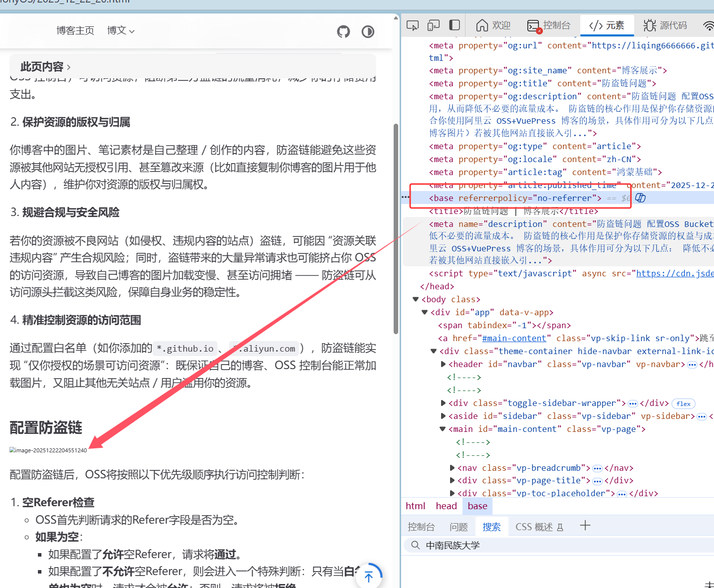Switch to the 源代码 sources tab
714x588 pixels.
point(665,25)
